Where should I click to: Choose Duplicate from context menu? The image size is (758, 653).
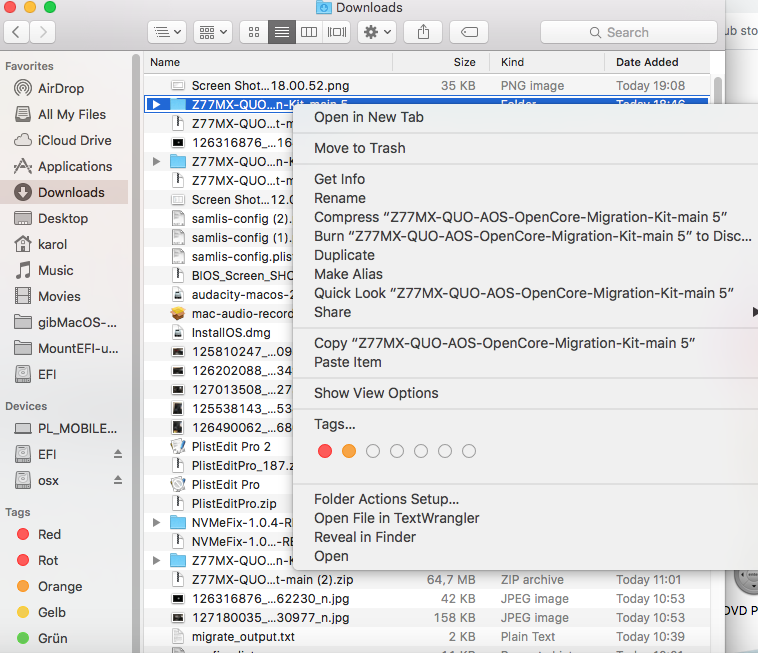pyautogui.click(x=344, y=255)
